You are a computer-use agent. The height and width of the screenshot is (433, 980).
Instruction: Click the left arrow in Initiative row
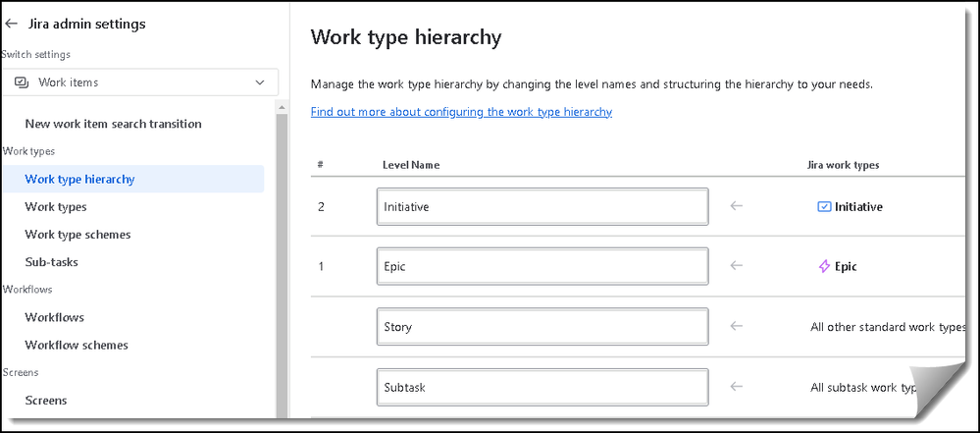click(737, 206)
